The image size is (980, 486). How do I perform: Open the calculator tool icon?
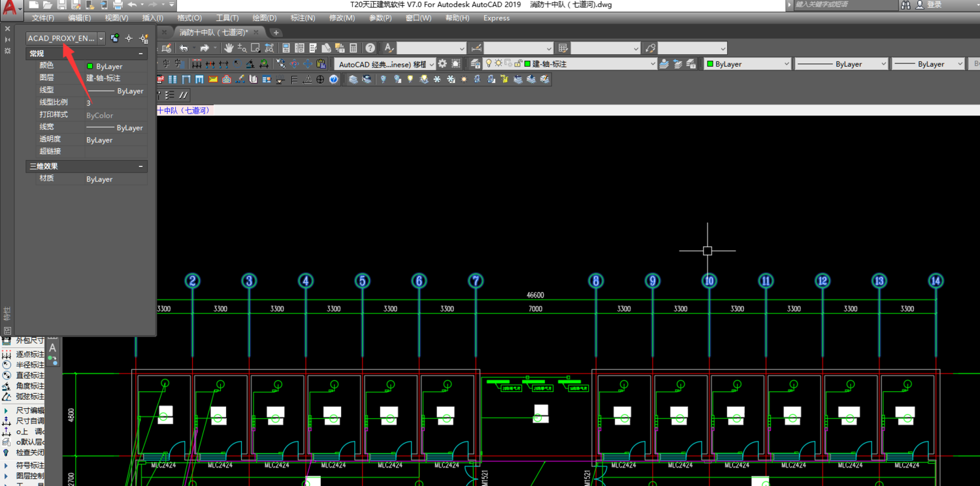(x=353, y=48)
